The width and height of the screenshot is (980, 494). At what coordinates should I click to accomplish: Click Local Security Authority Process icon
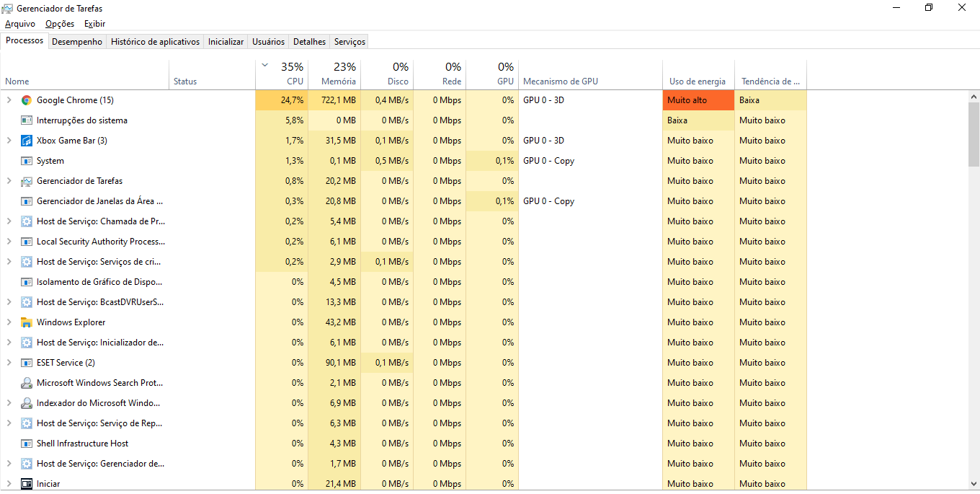[x=27, y=242]
